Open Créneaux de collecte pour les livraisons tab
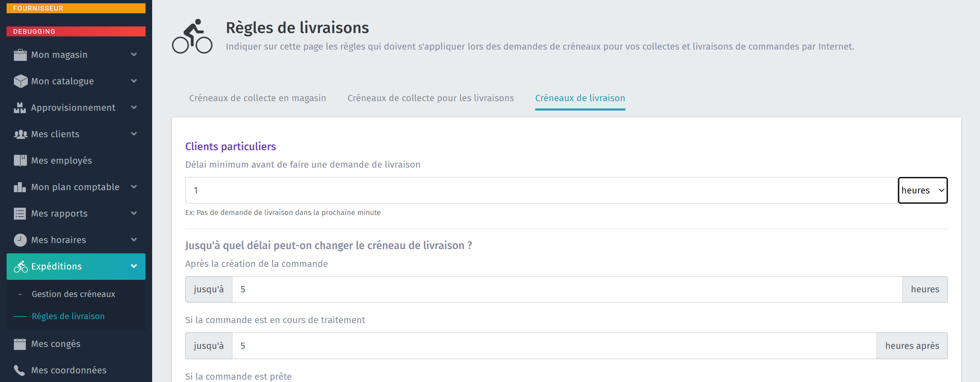Viewport: 980px width, 382px height. 430,98
